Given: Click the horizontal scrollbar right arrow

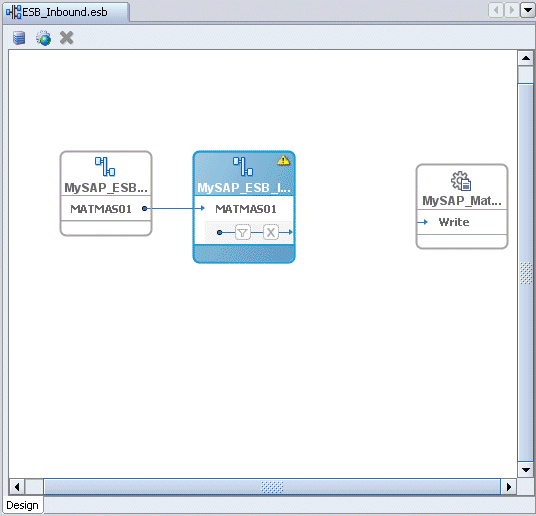Looking at the screenshot, I should 509,487.
